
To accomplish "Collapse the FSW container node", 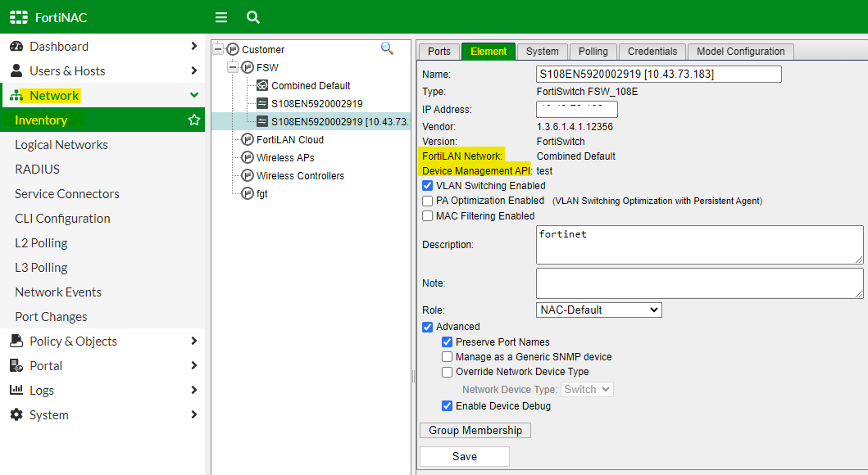I will pyautogui.click(x=231, y=67).
